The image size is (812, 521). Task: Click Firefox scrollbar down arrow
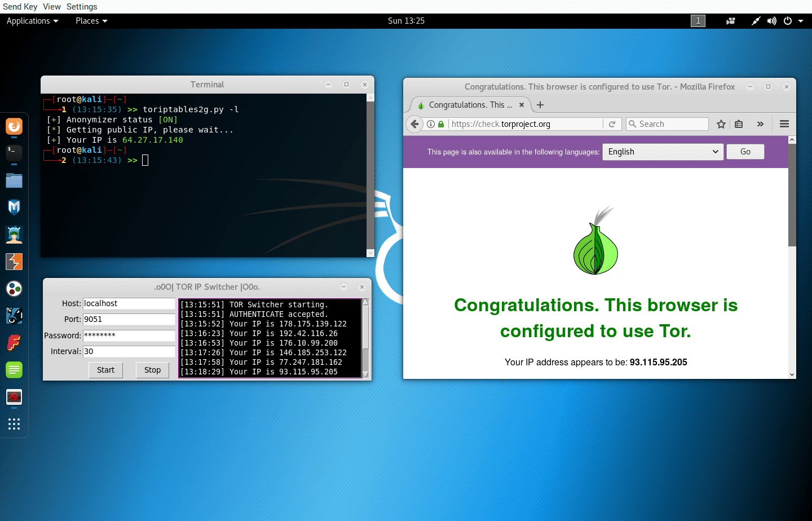[792, 374]
